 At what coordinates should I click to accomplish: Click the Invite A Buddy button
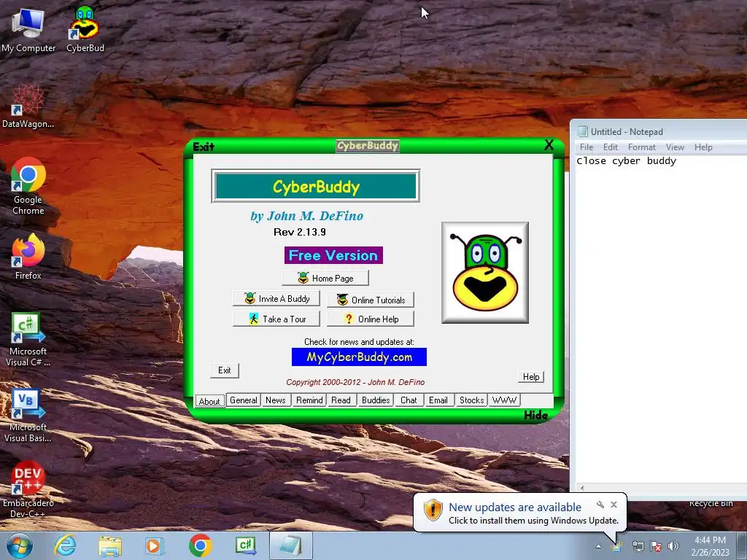click(x=276, y=298)
